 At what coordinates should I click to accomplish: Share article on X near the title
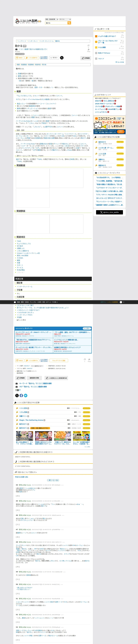tap(62, 58)
